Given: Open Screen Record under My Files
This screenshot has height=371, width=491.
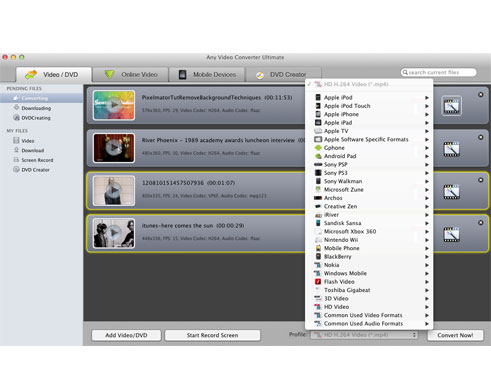Looking at the screenshot, I should click(41, 160).
